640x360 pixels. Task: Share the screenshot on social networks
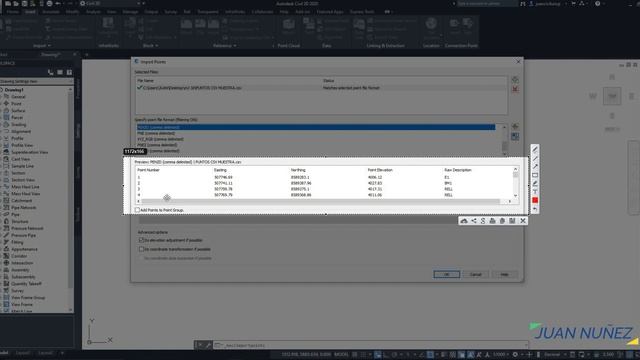coord(474,221)
